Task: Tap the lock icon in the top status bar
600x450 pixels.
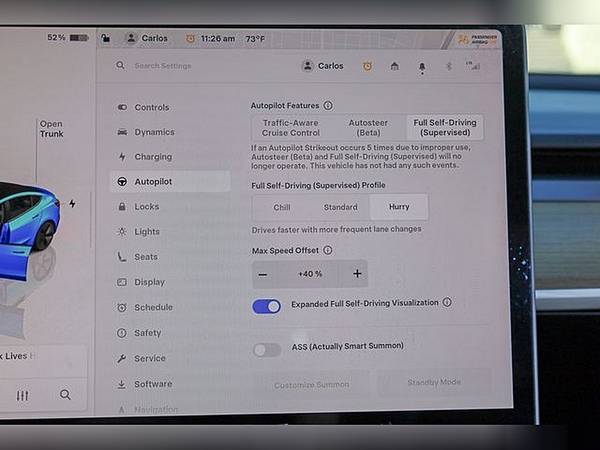Action: [106, 38]
